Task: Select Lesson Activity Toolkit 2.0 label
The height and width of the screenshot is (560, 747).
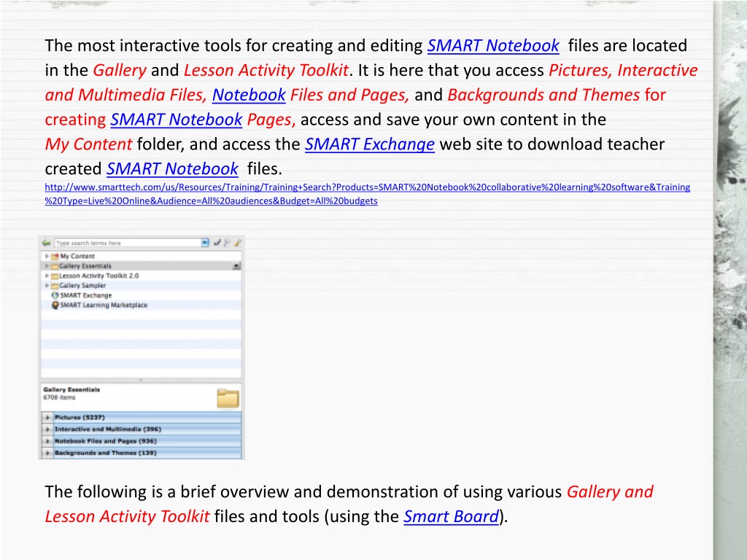Action: 99,276
